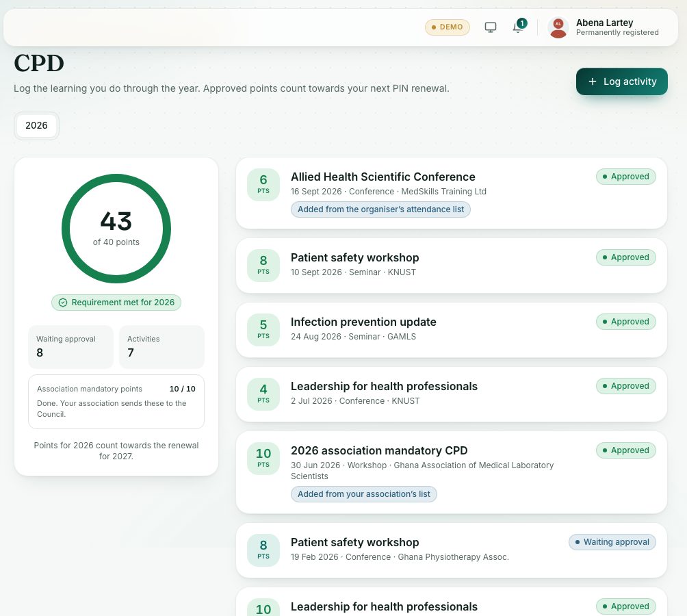The image size is (687, 616).
Task: Click the DEMO badge
Action: pos(447,27)
